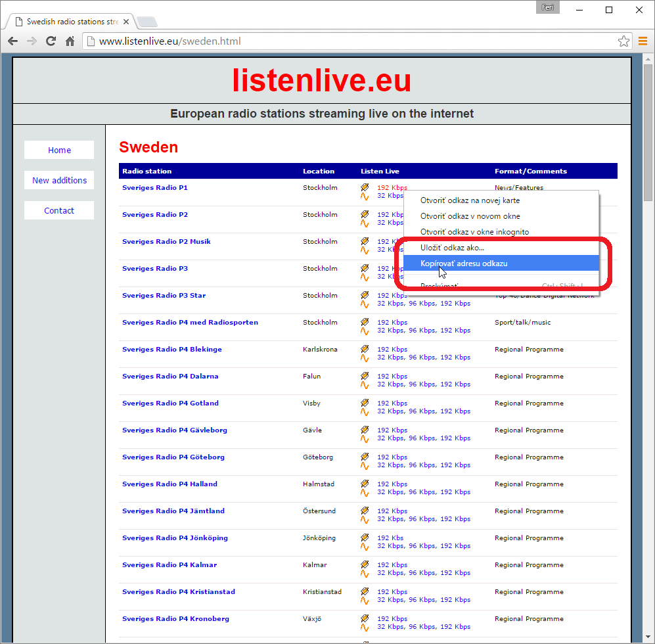Click the page vertical scrollbar thumb

[648, 133]
